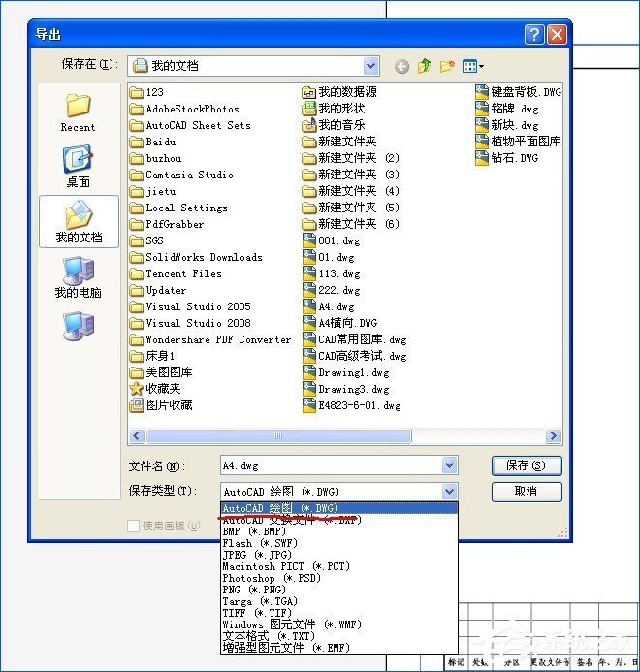Select the E4823-6-01.dwg file
The height and width of the screenshot is (672, 640).
(351, 405)
